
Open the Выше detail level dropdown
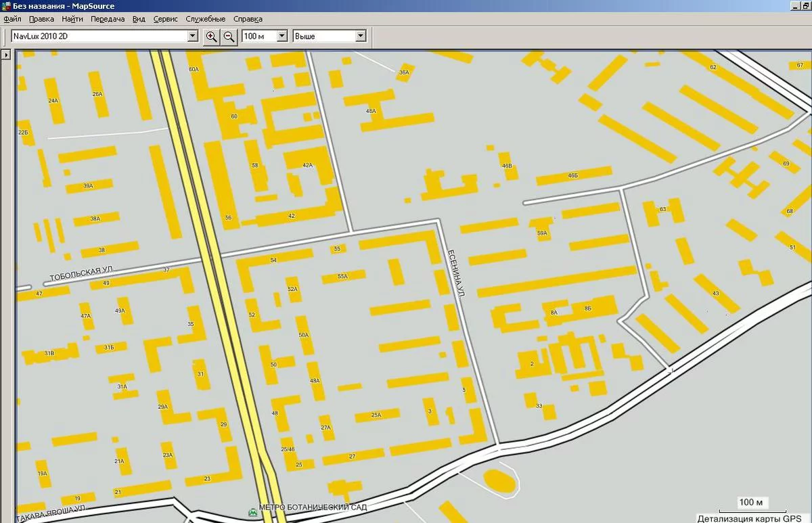360,37
